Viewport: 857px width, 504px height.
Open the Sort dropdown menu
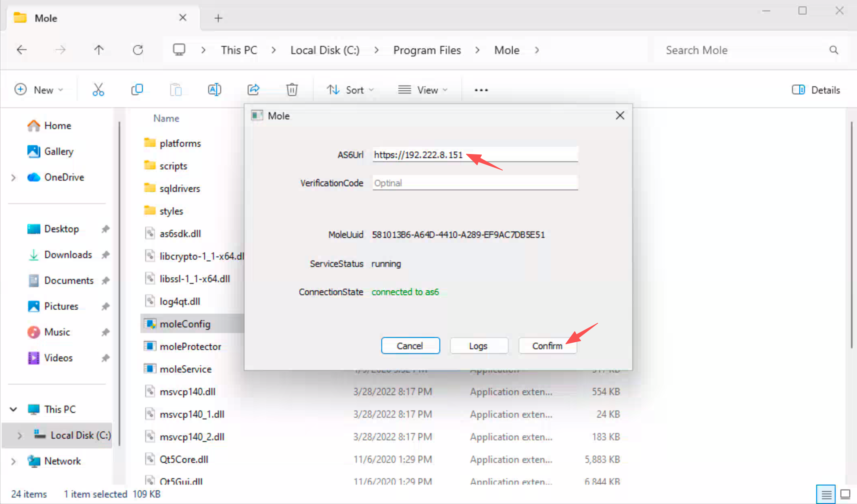click(x=350, y=90)
